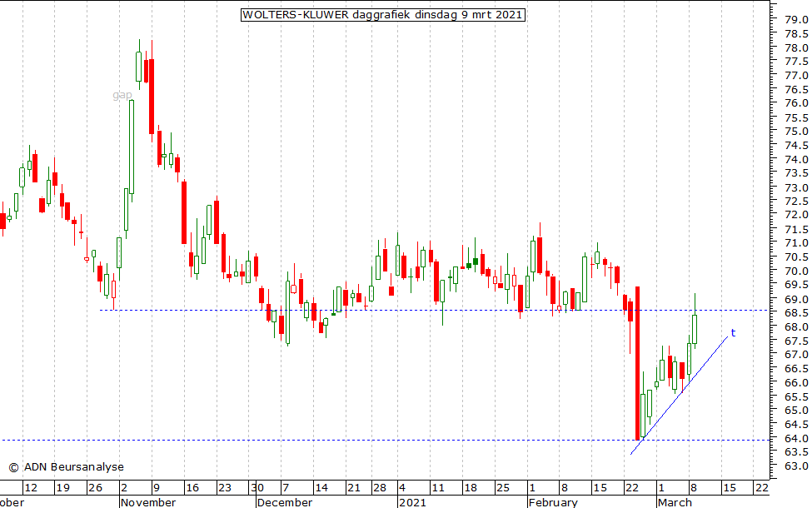The height and width of the screenshot is (508, 812).
Task: Select the 78.0 price axis label
Action: 796,47
